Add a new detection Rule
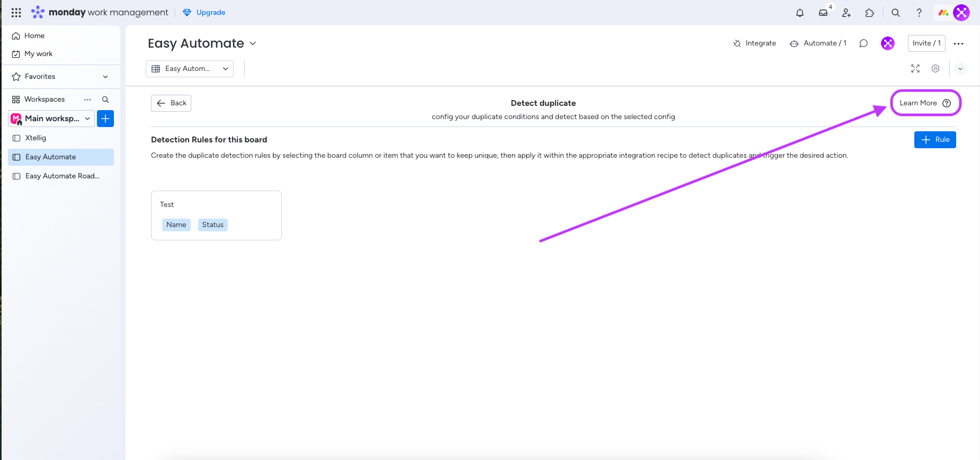The width and height of the screenshot is (980, 460). (935, 140)
